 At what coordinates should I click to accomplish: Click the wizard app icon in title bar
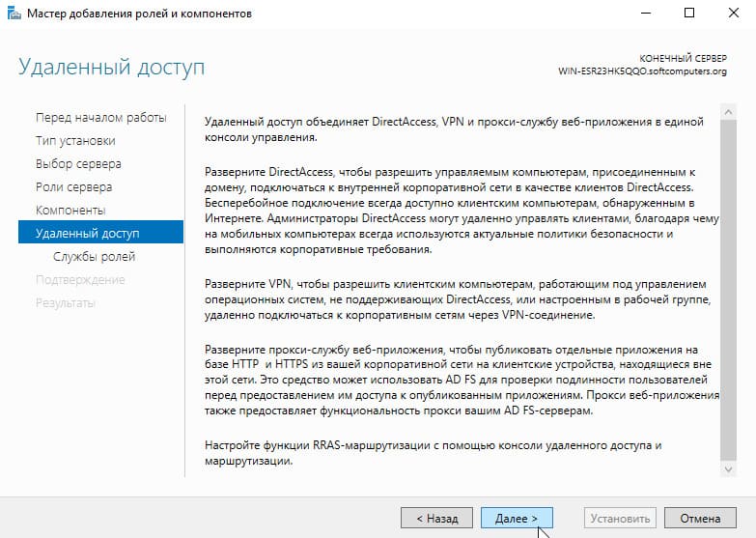click(x=14, y=13)
